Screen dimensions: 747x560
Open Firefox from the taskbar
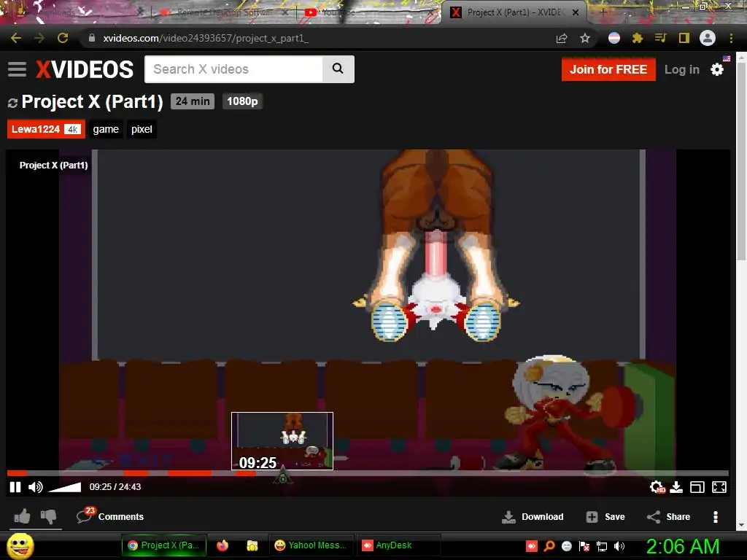222,545
